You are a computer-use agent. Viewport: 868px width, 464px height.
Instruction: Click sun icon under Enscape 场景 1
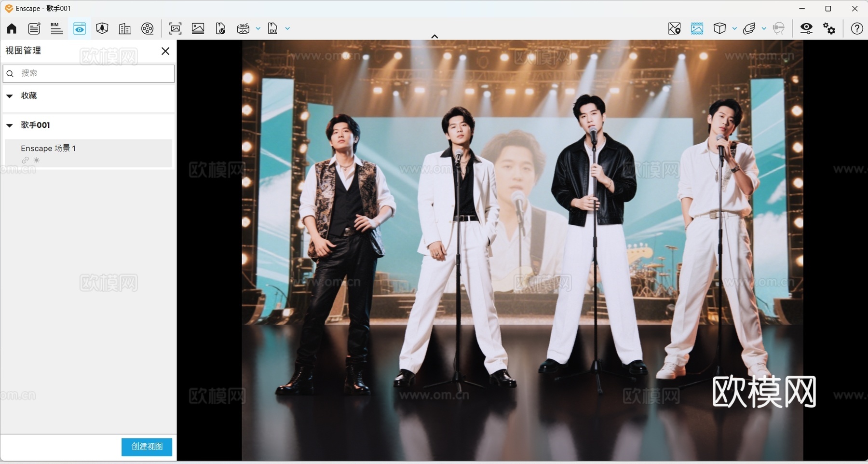(x=37, y=160)
